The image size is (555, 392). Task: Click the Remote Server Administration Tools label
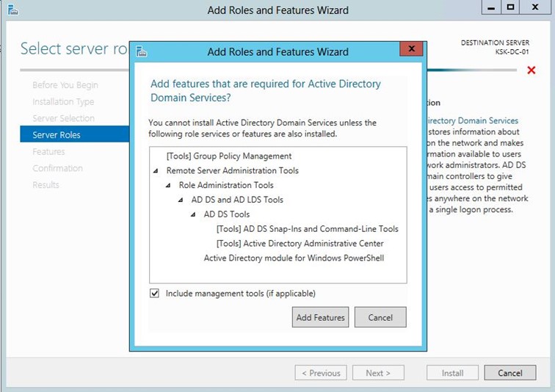[x=233, y=170]
